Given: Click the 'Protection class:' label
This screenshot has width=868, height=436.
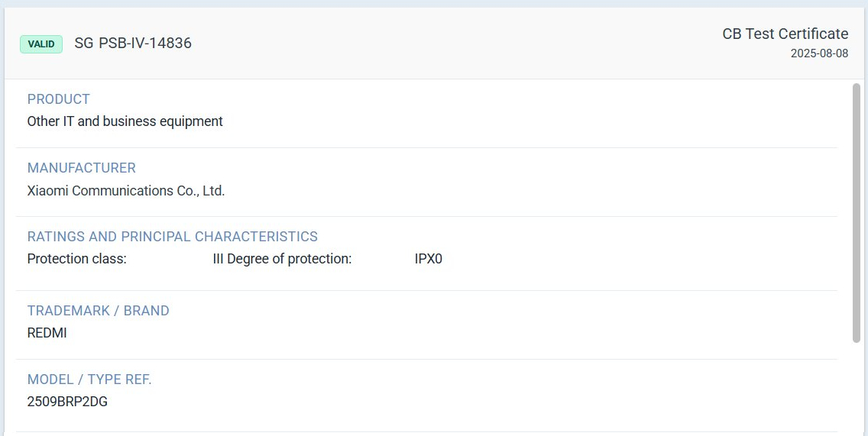Looking at the screenshot, I should (x=76, y=259).
